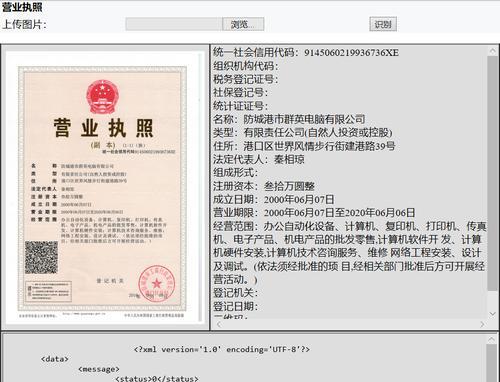Click the red seal stamp on license

coord(157,283)
